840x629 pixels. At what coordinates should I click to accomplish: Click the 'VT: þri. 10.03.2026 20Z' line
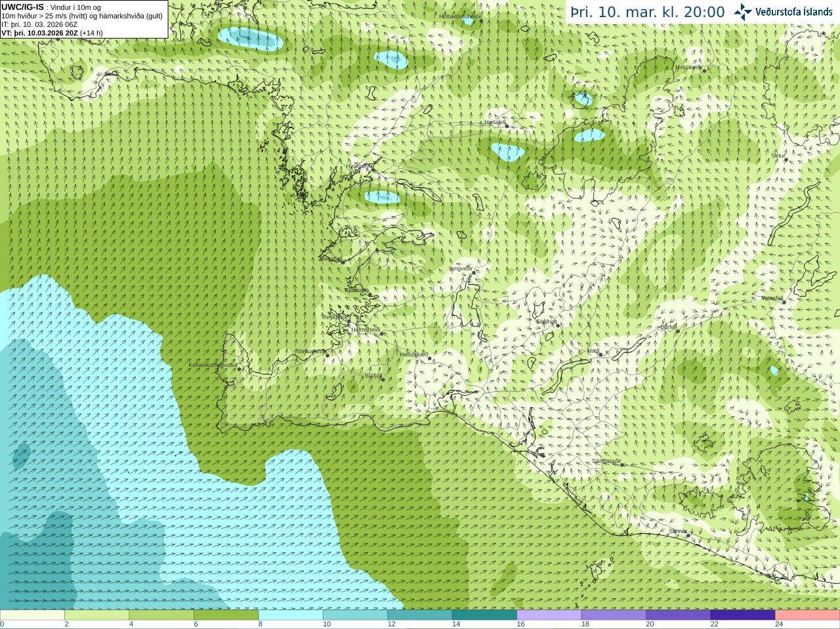point(39,33)
